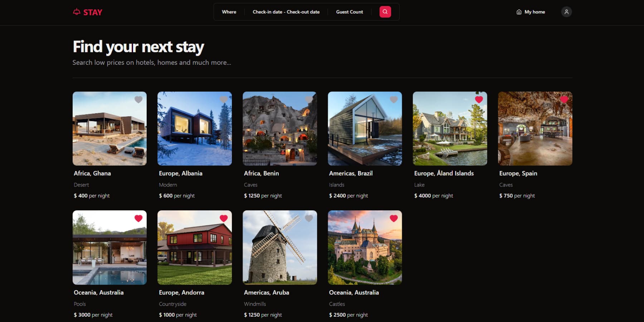Open the Guest Count selector
Image resolution: width=644 pixels, height=322 pixels.
pyautogui.click(x=350, y=12)
